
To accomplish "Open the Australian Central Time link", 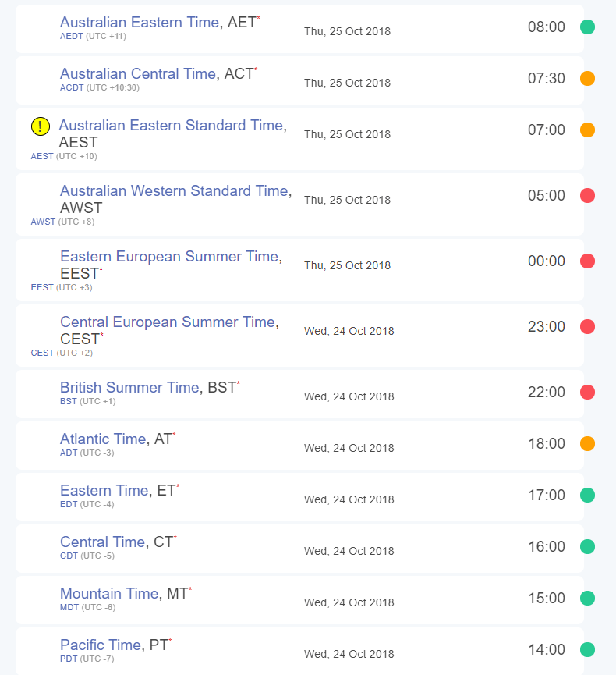I will (138, 73).
